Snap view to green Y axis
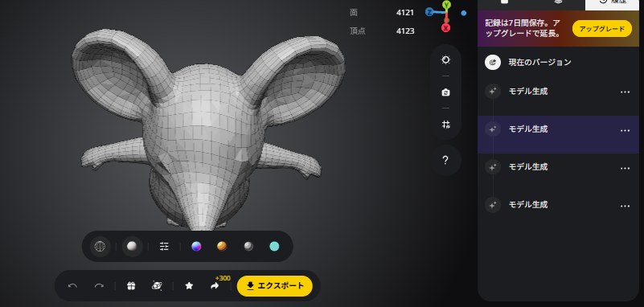 pyautogui.click(x=446, y=5)
